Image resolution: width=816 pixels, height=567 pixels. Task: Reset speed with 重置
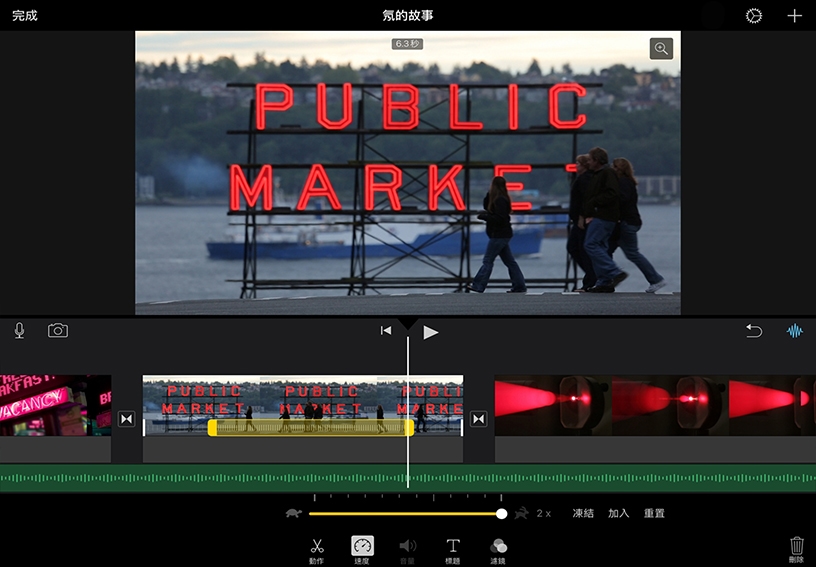654,513
